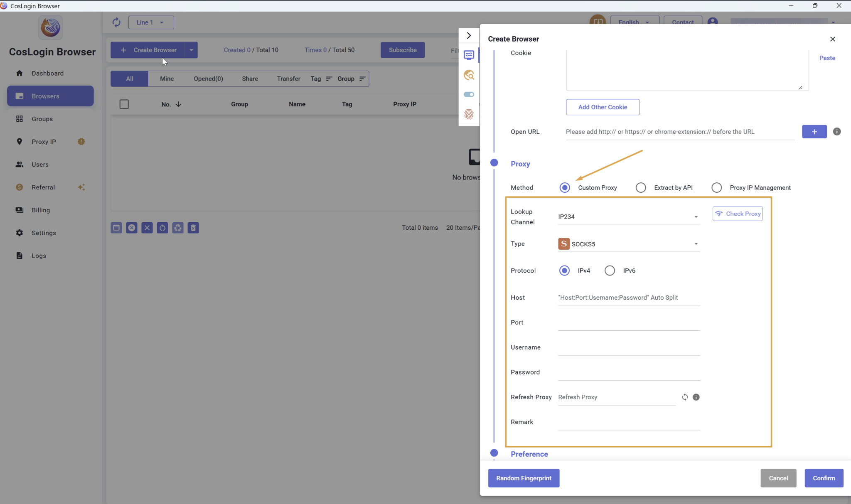Click the globe search icon in side strip
851x504 pixels.
pyautogui.click(x=469, y=75)
